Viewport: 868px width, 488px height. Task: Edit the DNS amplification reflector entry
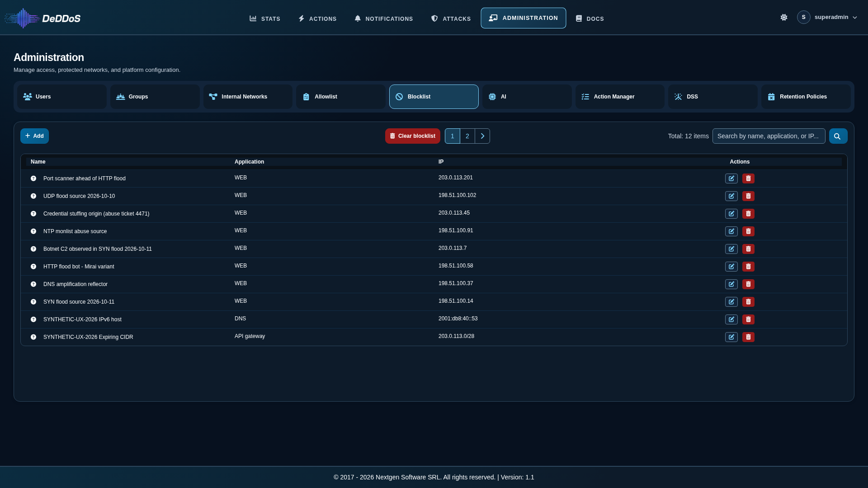(731, 284)
